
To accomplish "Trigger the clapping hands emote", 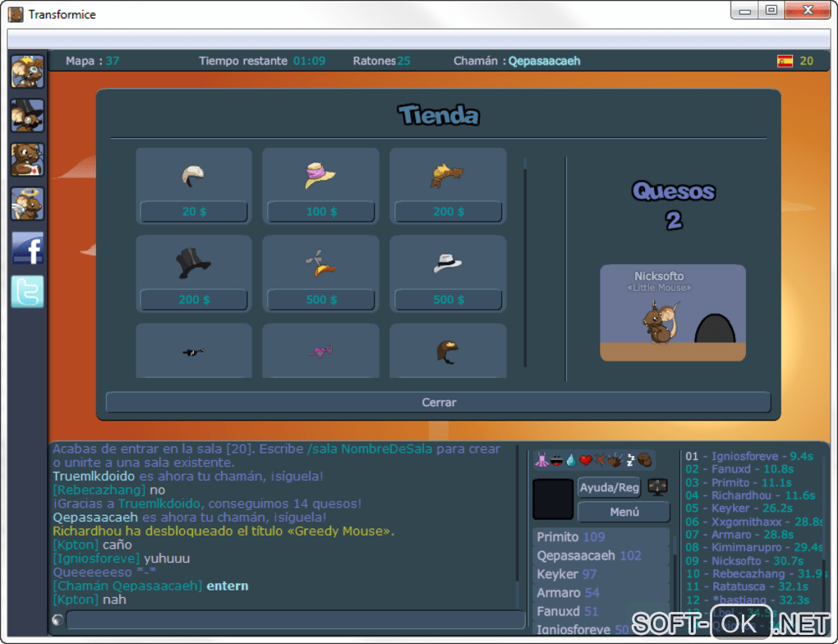I will (x=615, y=460).
